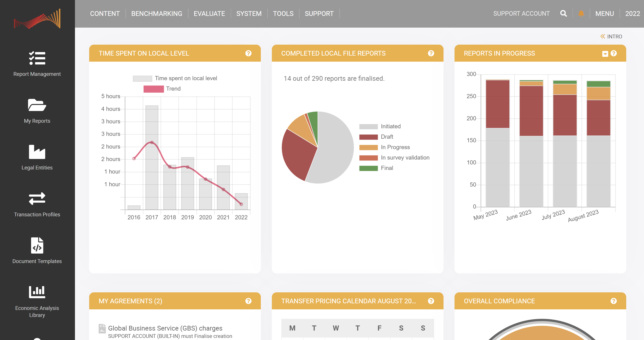
Task: Open the Reports in Progress dropdown arrow
Action: [605, 53]
